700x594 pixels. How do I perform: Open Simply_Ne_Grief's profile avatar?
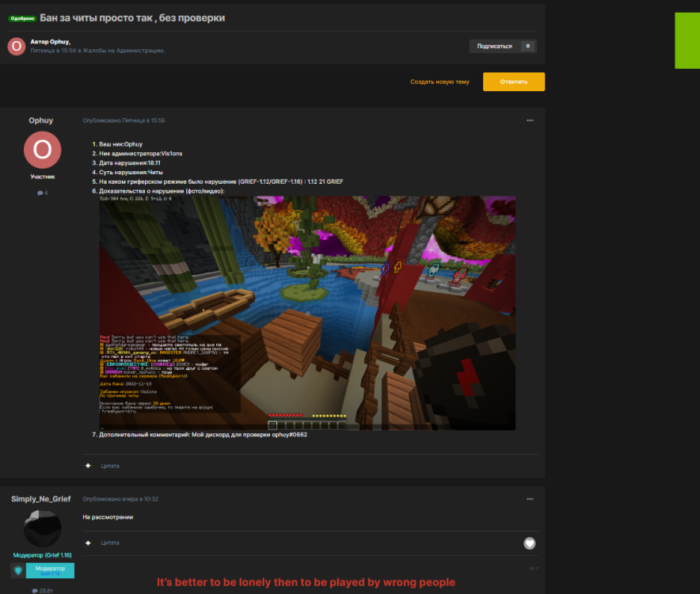coord(43,528)
